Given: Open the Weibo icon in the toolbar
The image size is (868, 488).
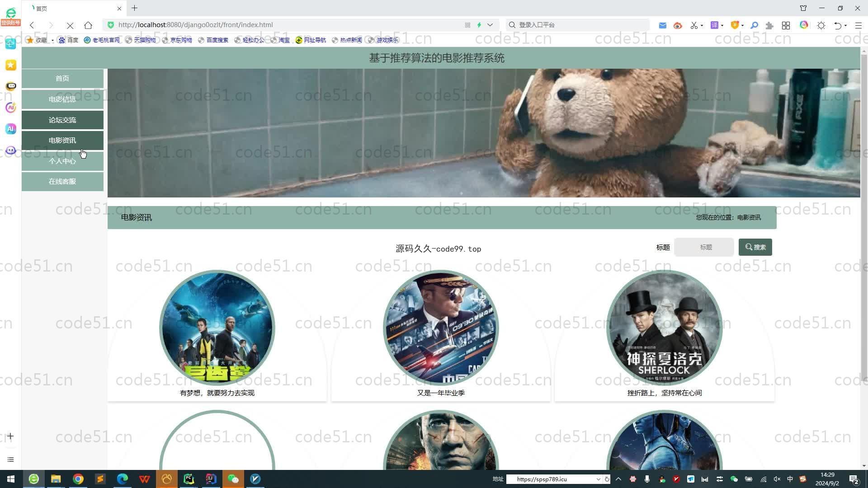Looking at the screenshot, I should point(677,25).
